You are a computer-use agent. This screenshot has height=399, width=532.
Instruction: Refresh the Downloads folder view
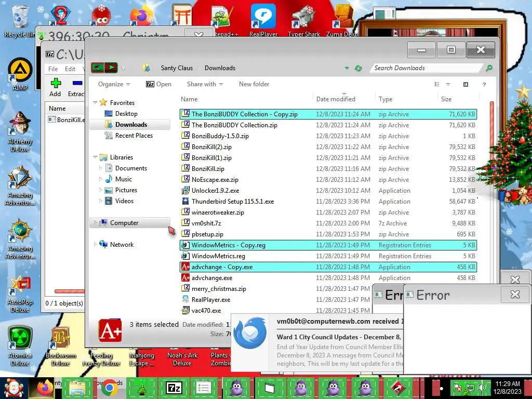(358, 68)
